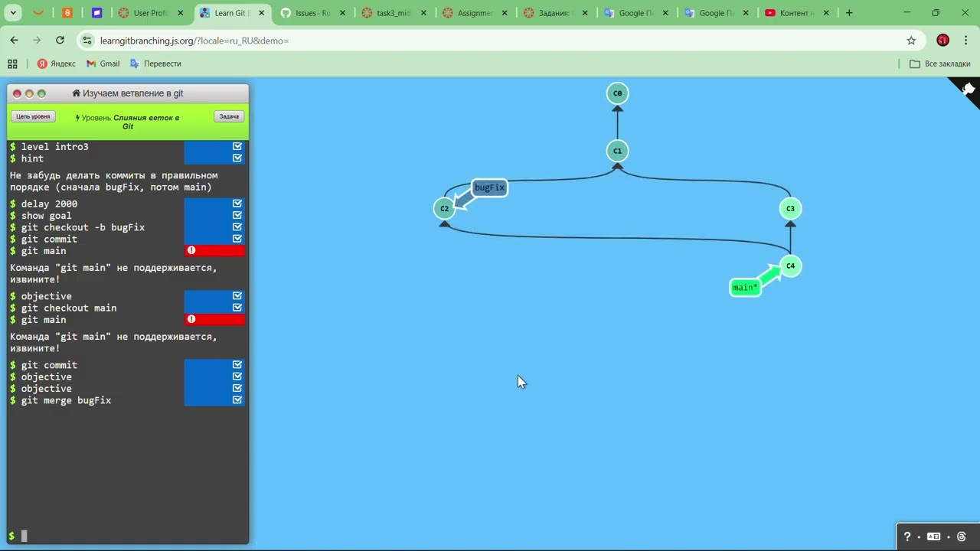Go forward in browser history

(37, 41)
